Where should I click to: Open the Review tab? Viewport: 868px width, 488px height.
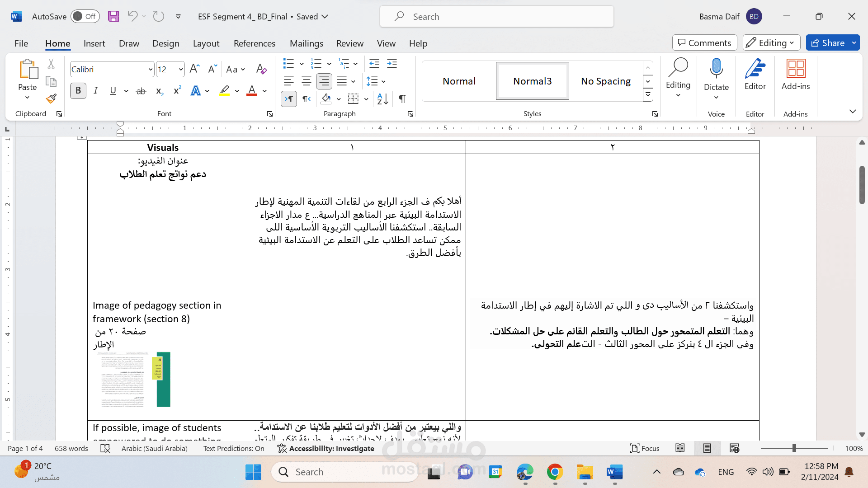point(350,43)
